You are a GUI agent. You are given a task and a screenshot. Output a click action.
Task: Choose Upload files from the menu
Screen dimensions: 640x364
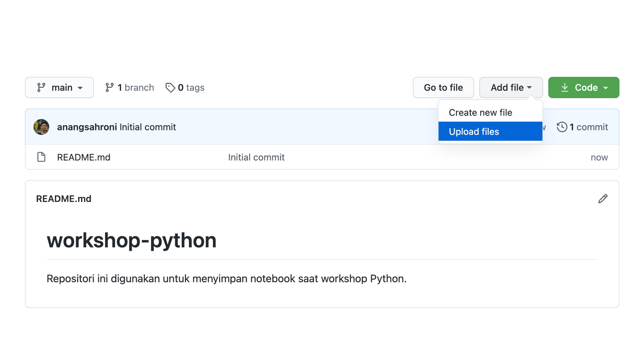coord(474,131)
